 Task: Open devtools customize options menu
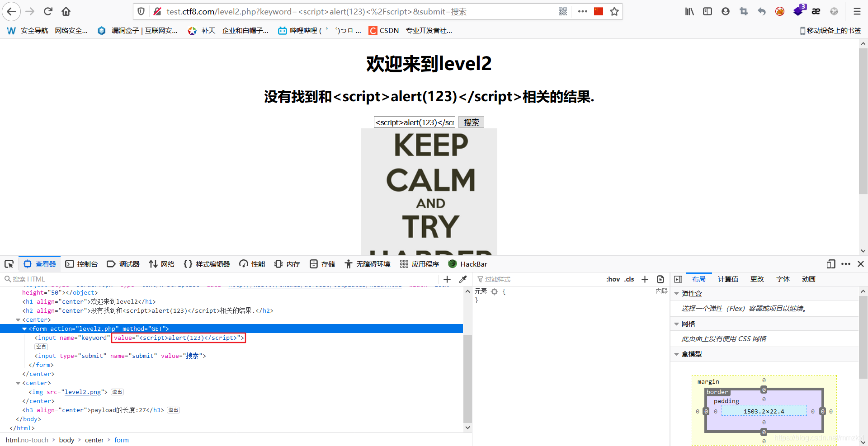(846, 264)
